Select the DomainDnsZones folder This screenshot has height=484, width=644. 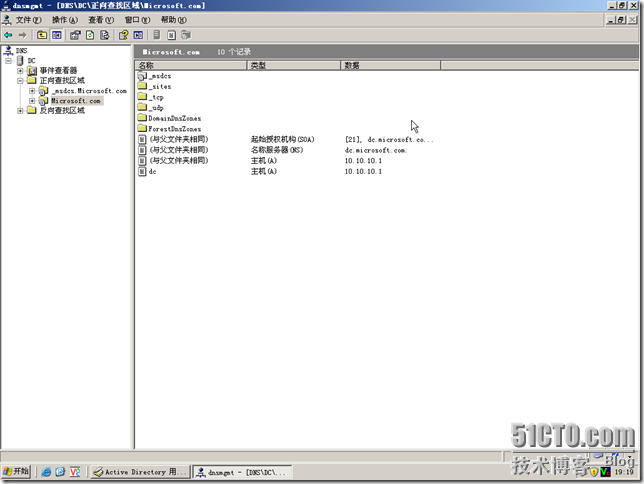(170, 118)
